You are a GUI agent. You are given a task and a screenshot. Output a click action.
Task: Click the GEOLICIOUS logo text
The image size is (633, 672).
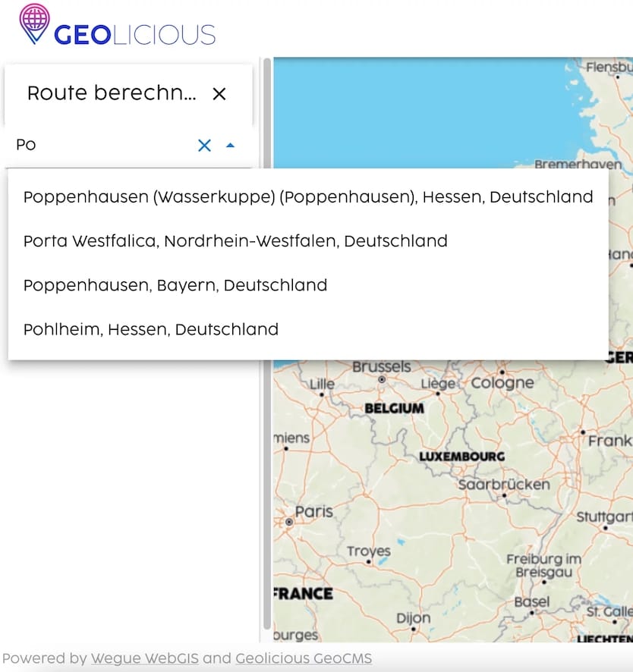click(x=135, y=35)
